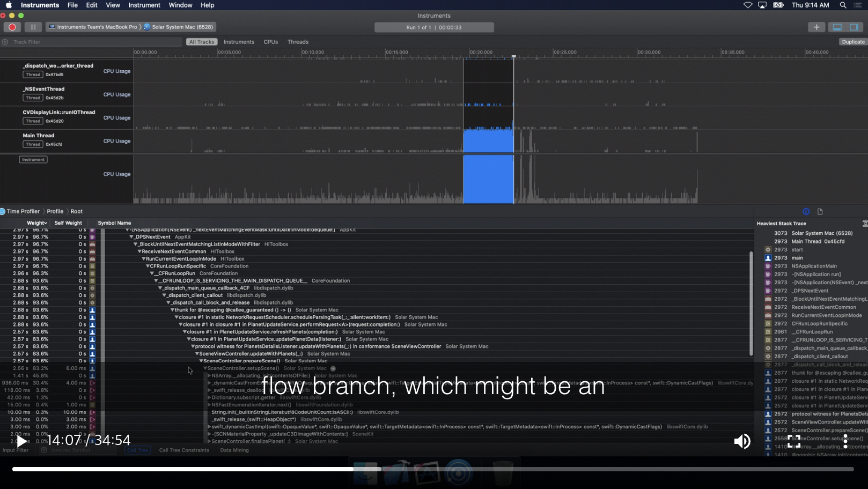Pause the trace using the pause button

pyautogui.click(x=33, y=27)
